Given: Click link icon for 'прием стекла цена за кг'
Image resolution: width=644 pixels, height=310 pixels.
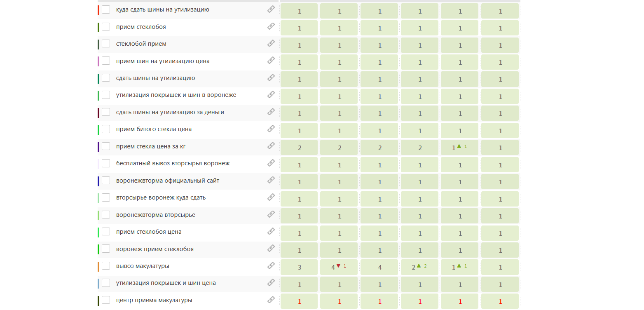Looking at the screenshot, I should [271, 146].
